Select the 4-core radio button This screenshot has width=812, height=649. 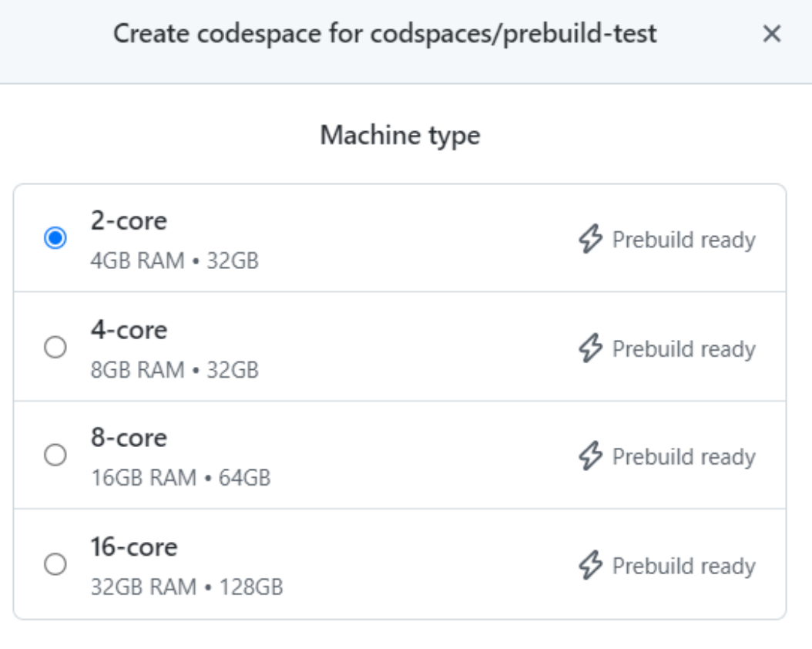point(55,348)
